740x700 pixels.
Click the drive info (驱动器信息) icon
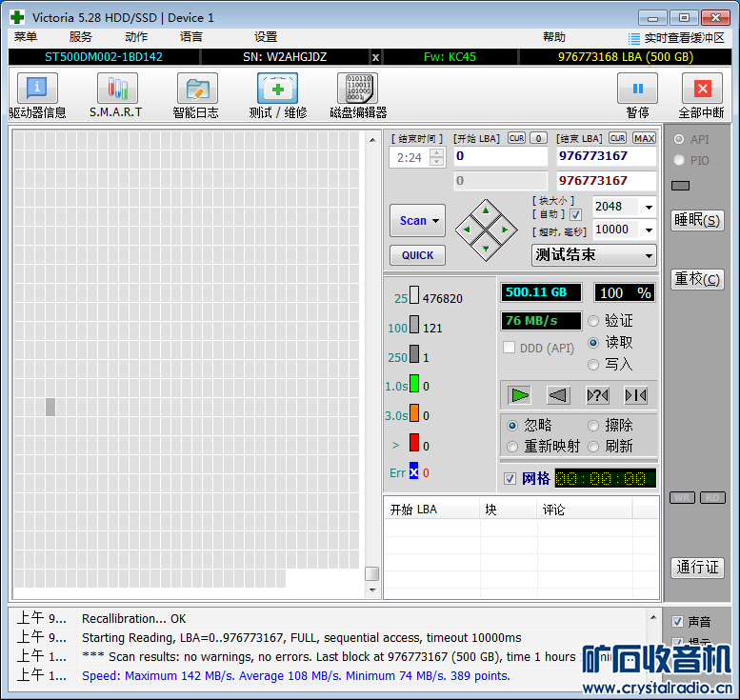[37, 90]
